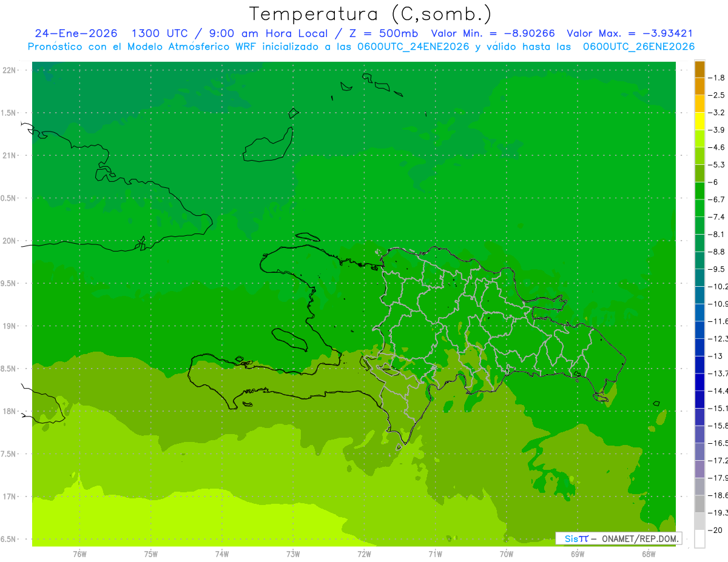The image size is (728, 562).
Task: Click the '-8.1' colorbar value
Action: point(716,234)
